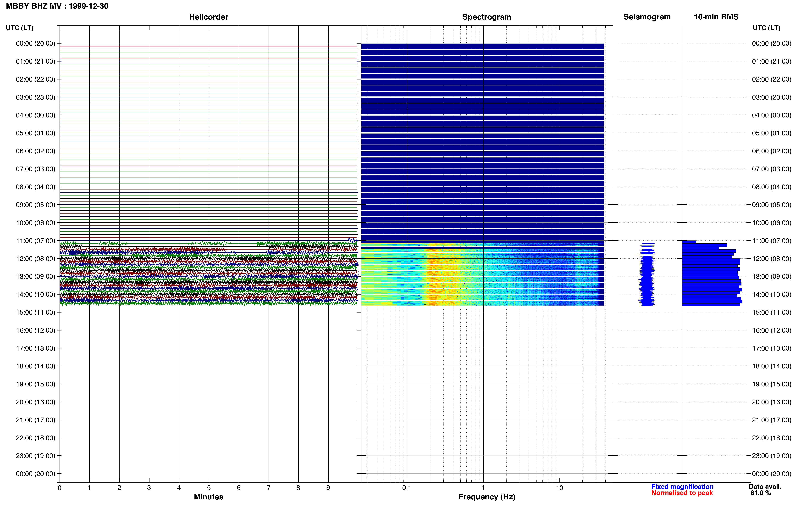Select the Spectrogram panel heading
Screen dimensions: 812x508
[x=487, y=17]
